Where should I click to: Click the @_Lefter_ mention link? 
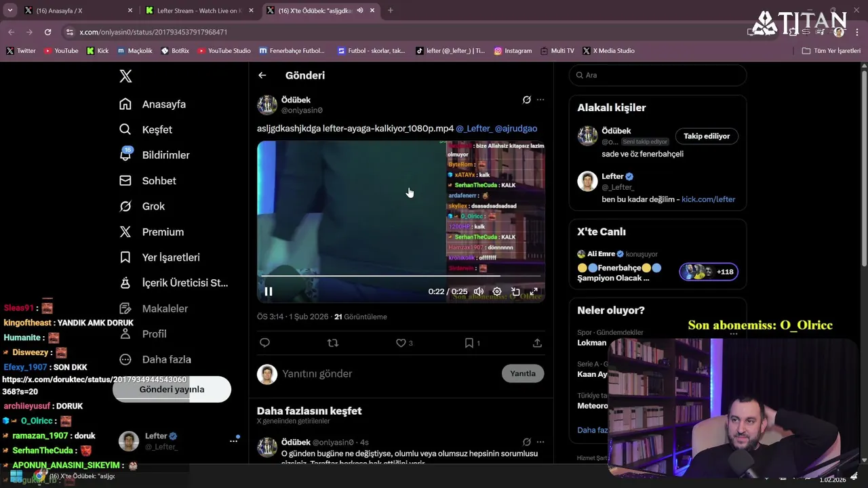473,129
